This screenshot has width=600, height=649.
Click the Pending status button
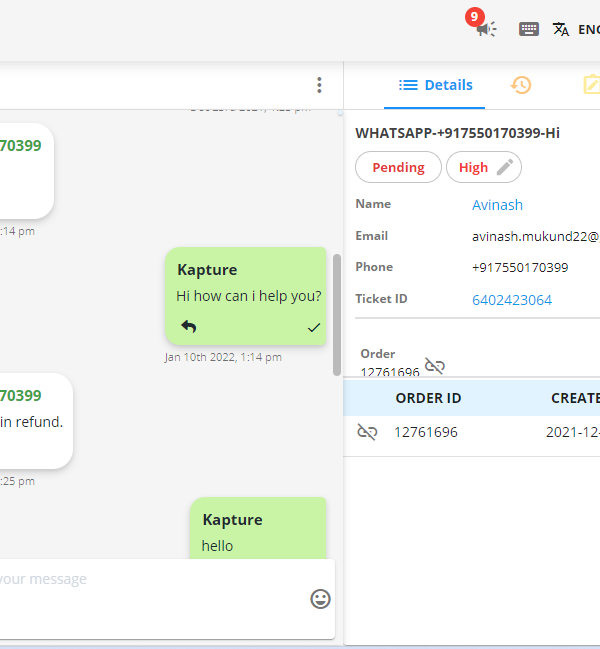pos(398,167)
